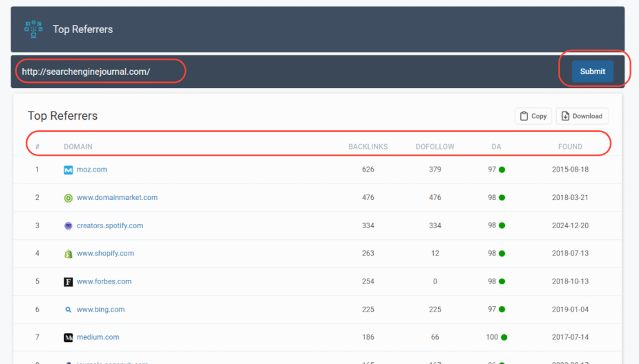Open the creators.spotify.com link

point(110,226)
